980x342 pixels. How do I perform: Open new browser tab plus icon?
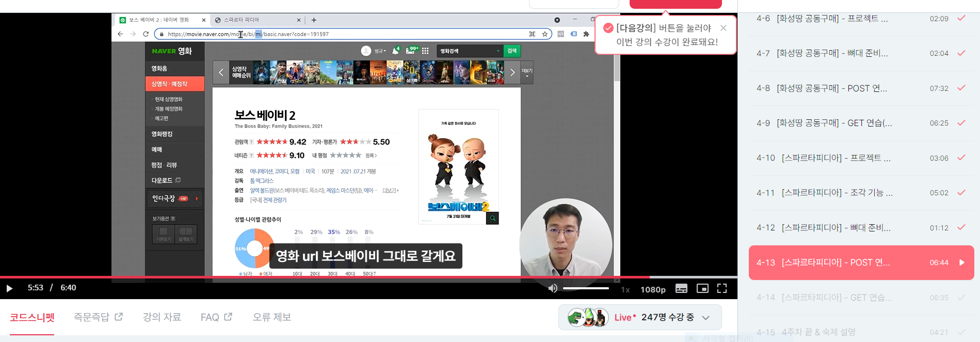coord(314,20)
